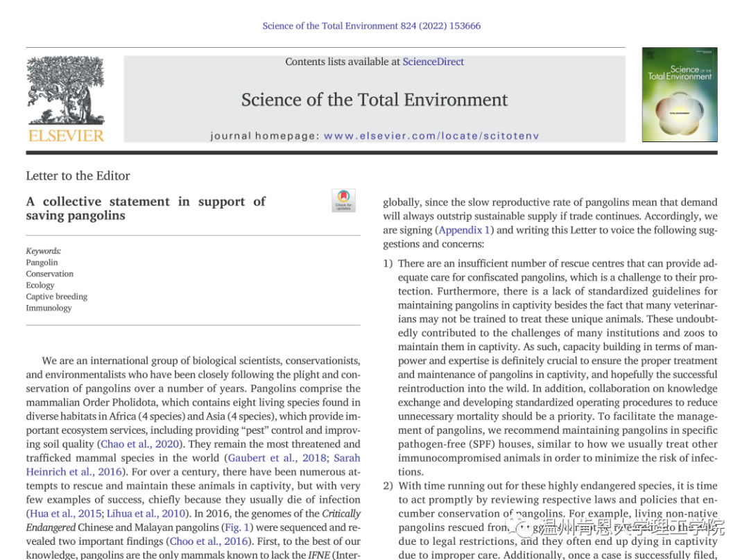Click the text 'Contents lists available at'

point(343,62)
